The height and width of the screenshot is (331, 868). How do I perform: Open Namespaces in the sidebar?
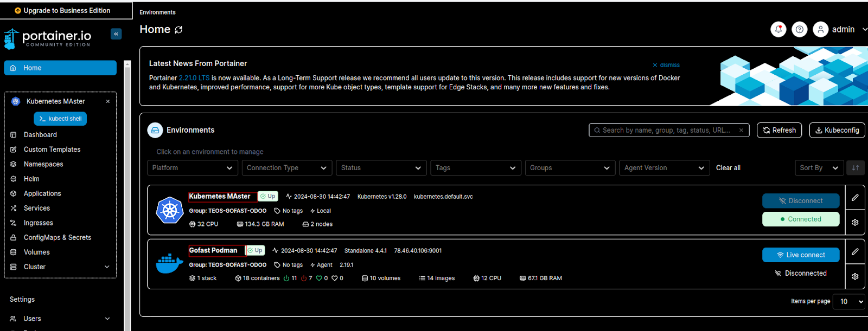pyautogui.click(x=43, y=164)
